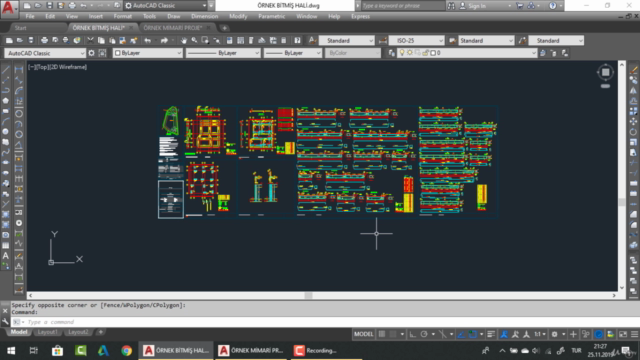This screenshot has width=640, height=360.
Task: Select the Line draw tool
Action: tap(6, 70)
